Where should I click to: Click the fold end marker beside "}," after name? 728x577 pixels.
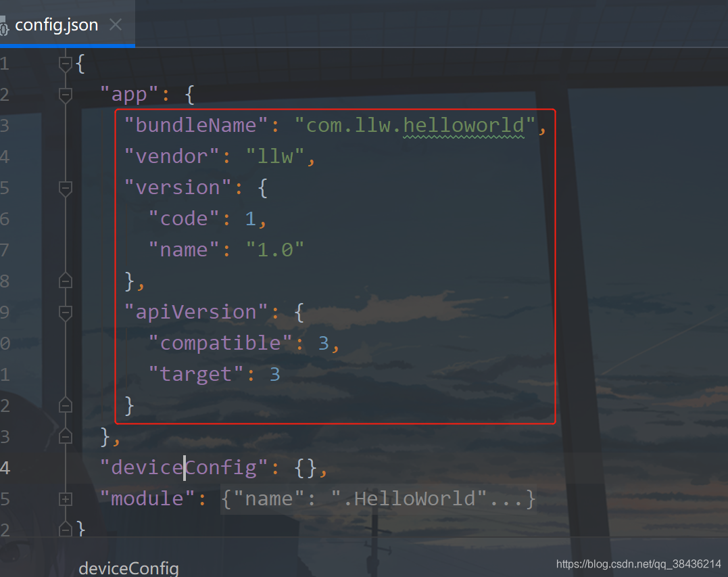coord(66,281)
